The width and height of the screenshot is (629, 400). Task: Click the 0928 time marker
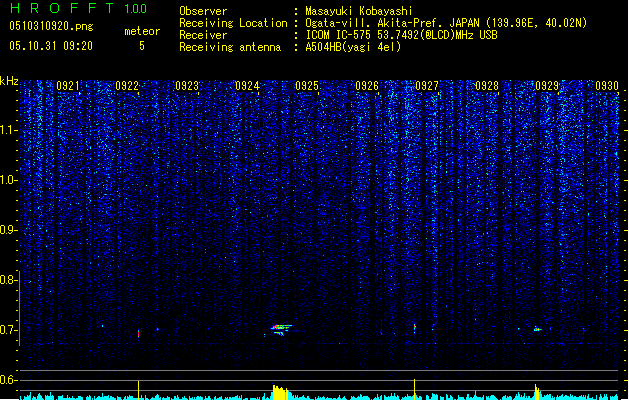pos(487,86)
